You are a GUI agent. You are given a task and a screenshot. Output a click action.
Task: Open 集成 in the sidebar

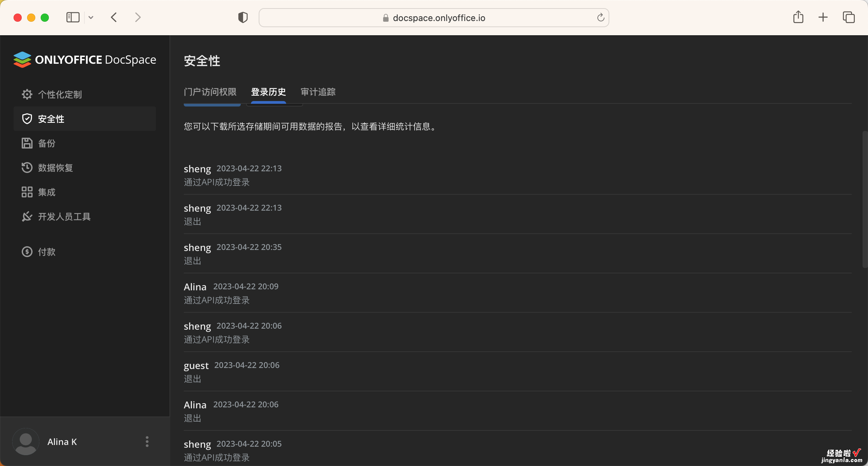click(x=85, y=192)
